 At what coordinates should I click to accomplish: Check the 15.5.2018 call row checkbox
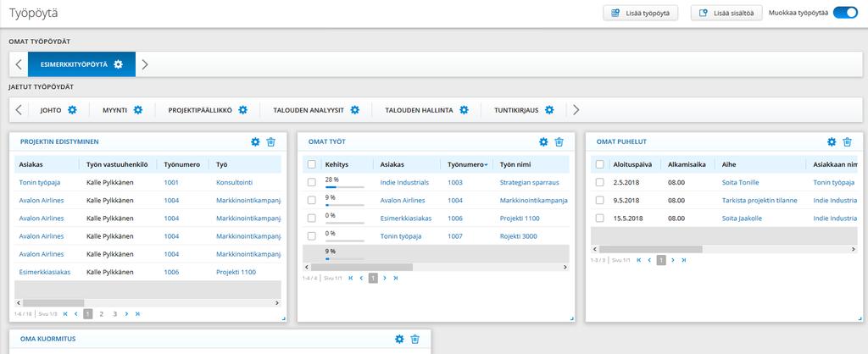coord(599,218)
